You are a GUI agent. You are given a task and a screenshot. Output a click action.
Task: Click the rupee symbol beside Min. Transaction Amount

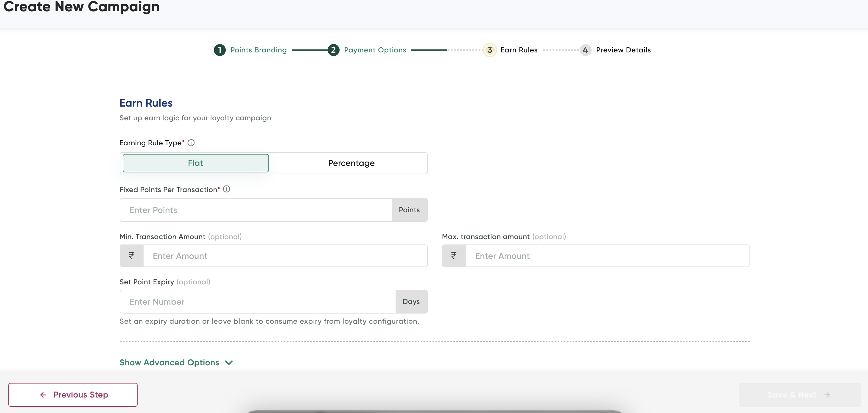pyautogui.click(x=131, y=256)
